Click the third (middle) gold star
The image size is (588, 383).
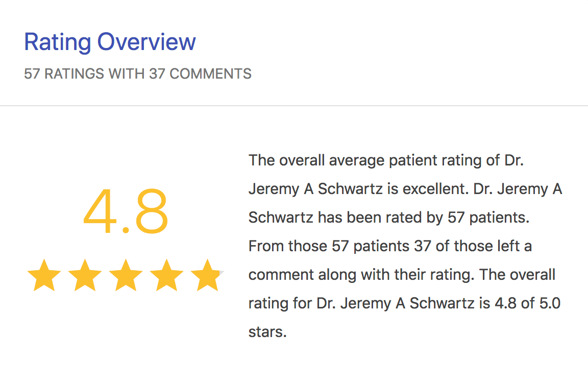pos(126,275)
